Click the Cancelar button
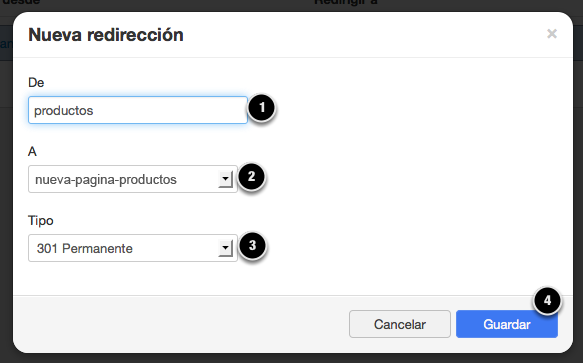The image size is (583, 363). click(x=400, y=324)
